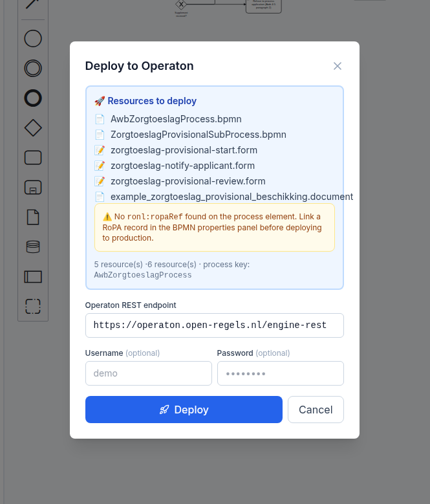Viewport: 430px width, 504px height.
Task: Click the Cancel button
Action: coord(316,410)
